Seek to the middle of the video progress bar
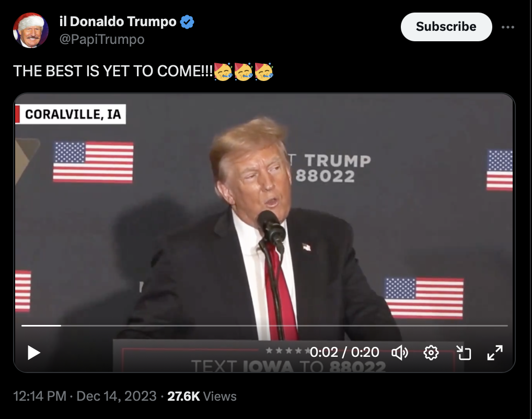Screen dimensions: 532x419 click(x=264, y=325)
